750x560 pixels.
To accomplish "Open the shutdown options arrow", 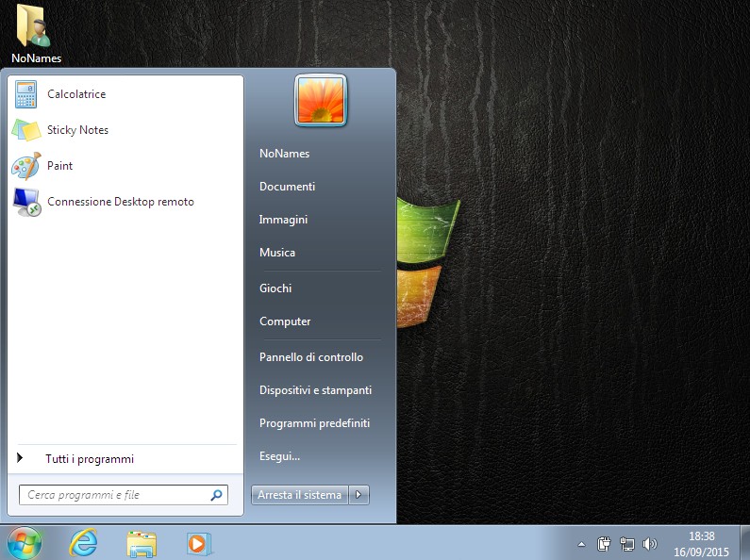I will [358, 495].
